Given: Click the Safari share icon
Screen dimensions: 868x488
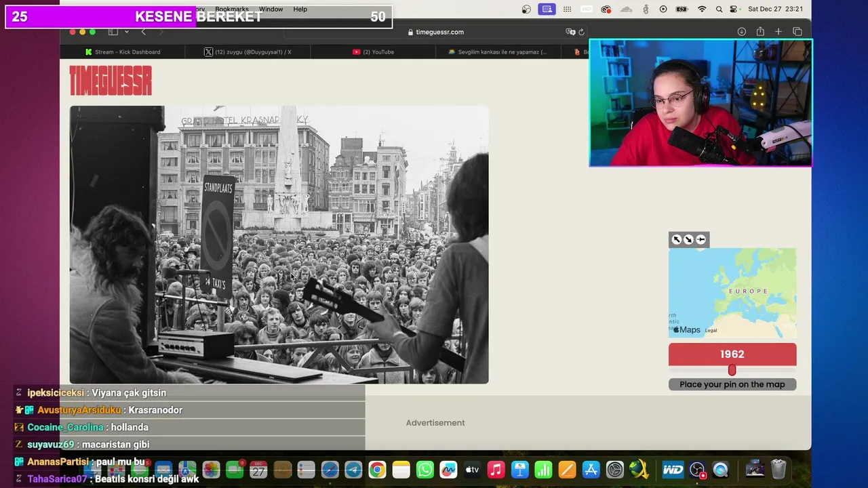Looking at the screenshot, I should 760,32.
